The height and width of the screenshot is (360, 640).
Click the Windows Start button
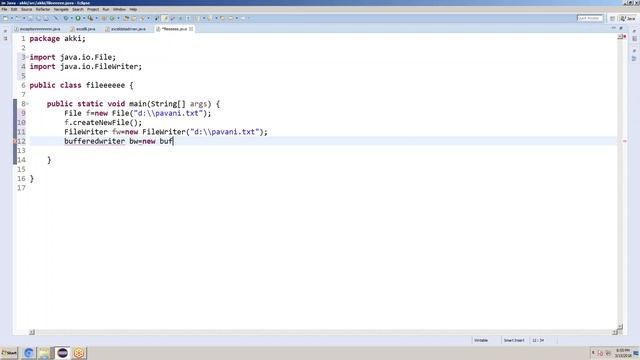click(9, 353)
